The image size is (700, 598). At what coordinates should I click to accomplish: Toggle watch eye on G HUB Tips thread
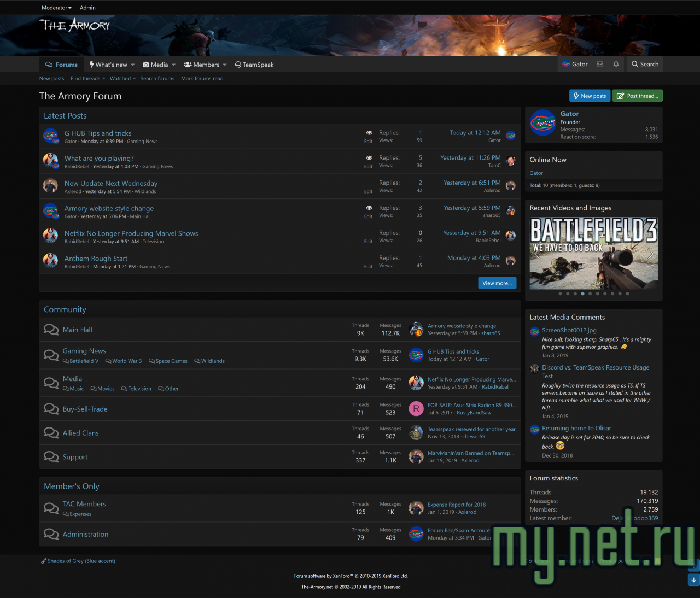pyautogui.click(x=369, y=133)
